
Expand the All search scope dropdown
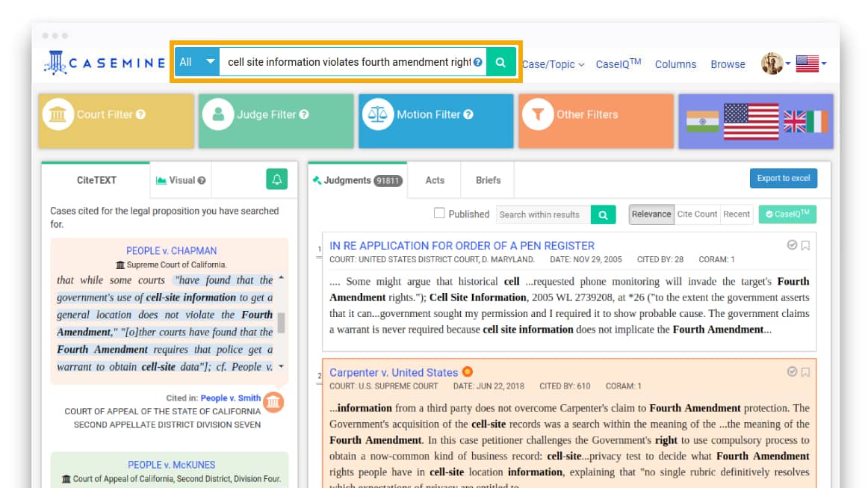[x=197, y=62]
